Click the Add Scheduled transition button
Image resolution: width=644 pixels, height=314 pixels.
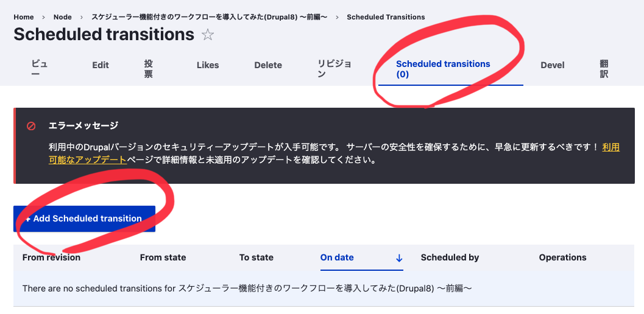(x=84, y=219)
